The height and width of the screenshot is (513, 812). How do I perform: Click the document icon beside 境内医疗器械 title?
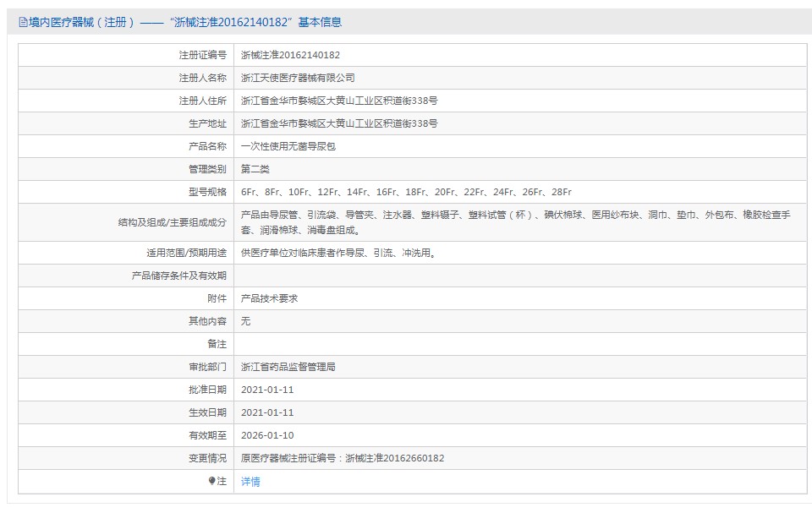pos(23,22)
